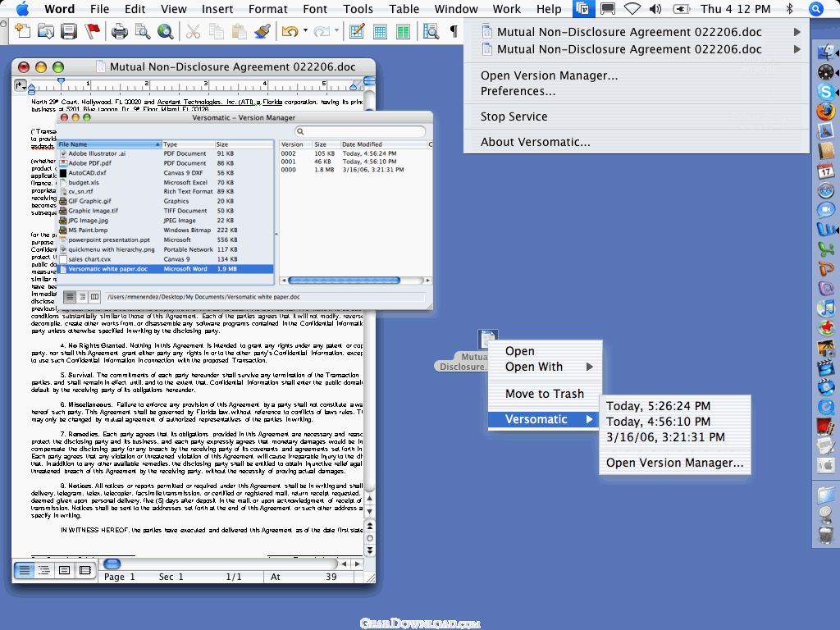Open Skype from the Dock

tap(825, 91)
